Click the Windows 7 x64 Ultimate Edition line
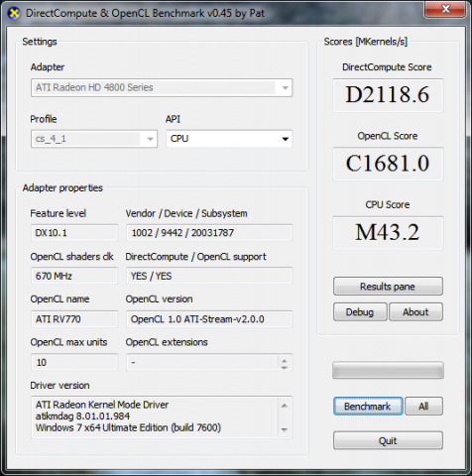The width and height of the screenshot is (472, 476). (x=128, y=427)
